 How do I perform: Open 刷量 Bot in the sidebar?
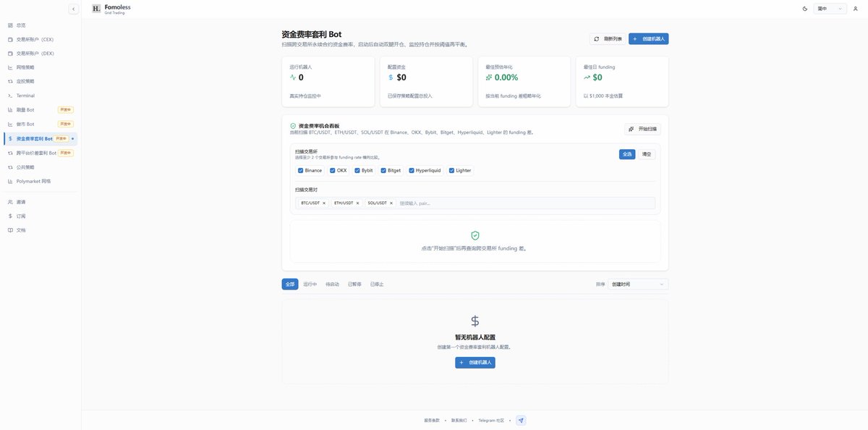tap(40, 110)
